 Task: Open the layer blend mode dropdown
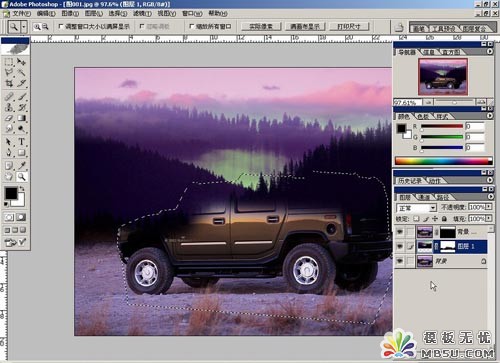(x=416, y=208)
